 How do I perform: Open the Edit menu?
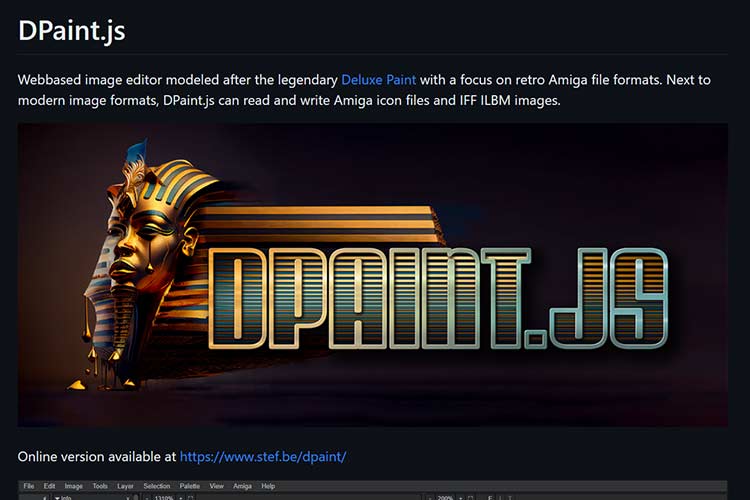49,486
